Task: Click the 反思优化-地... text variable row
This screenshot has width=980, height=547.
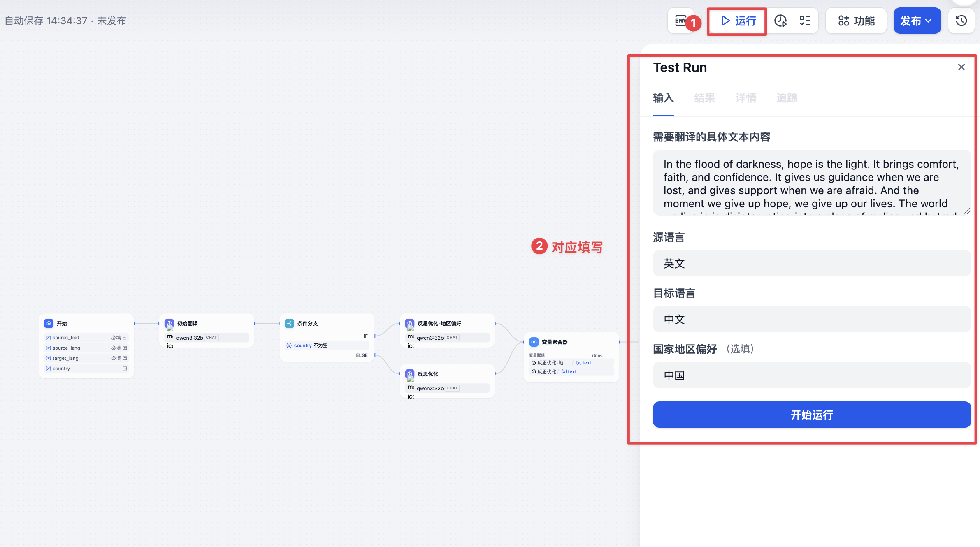Action: click(571, 363)
